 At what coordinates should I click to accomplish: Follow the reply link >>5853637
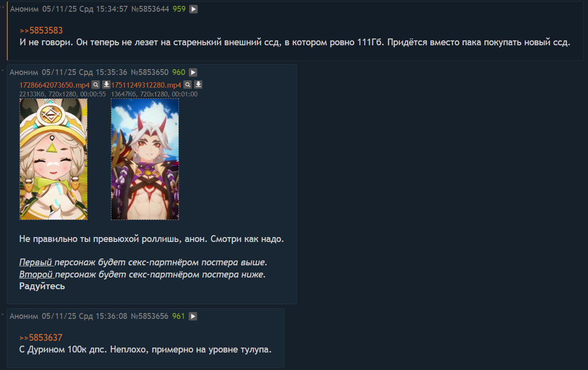[x=41, y=337]
